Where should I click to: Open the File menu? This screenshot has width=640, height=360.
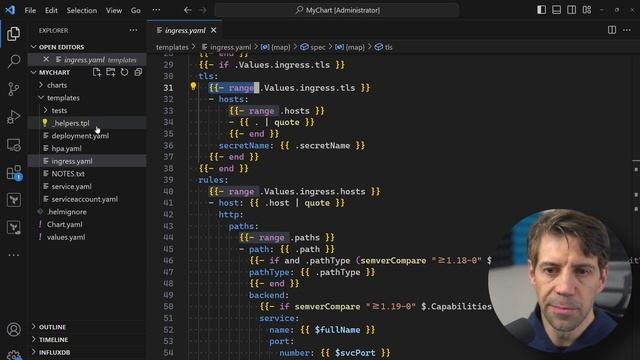pyautogui.click(x=30, y=10)
